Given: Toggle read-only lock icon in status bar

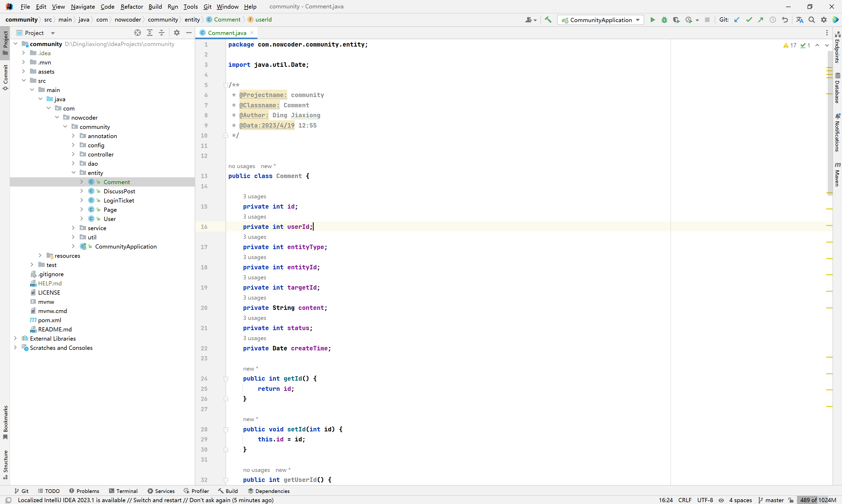Looking at the screenshot, I should (x=791, y=500).
